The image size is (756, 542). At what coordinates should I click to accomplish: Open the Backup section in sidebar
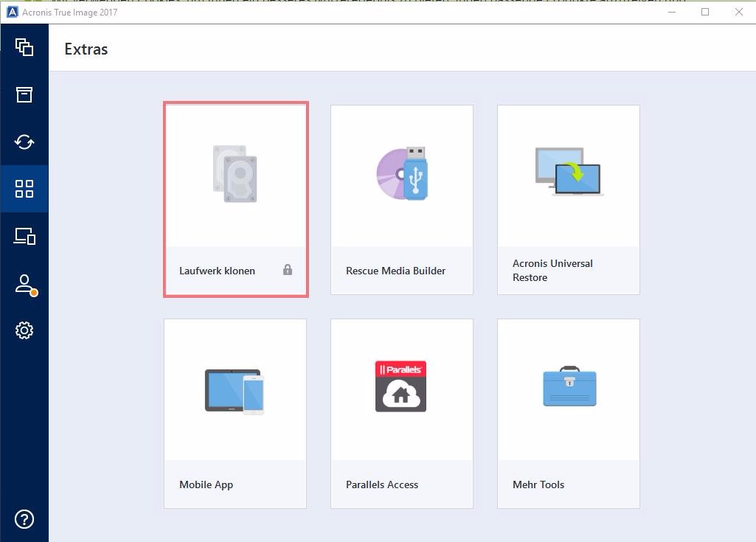point(24,47)
